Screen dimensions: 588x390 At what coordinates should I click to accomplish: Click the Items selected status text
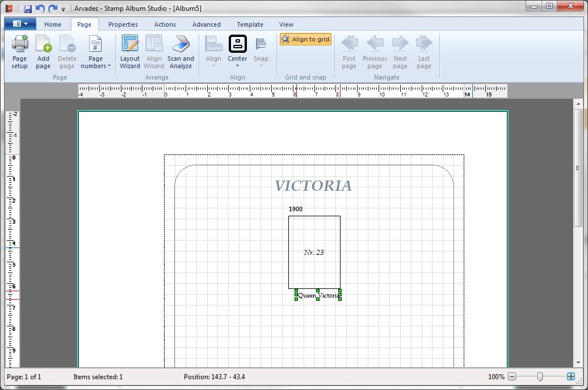click(x=98, y=377)
